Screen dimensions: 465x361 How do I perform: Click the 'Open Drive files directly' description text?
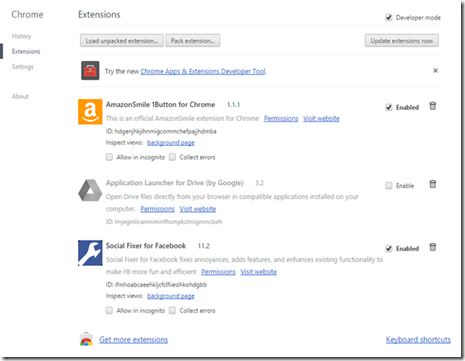pyautogui.click(x=232, y=202)
